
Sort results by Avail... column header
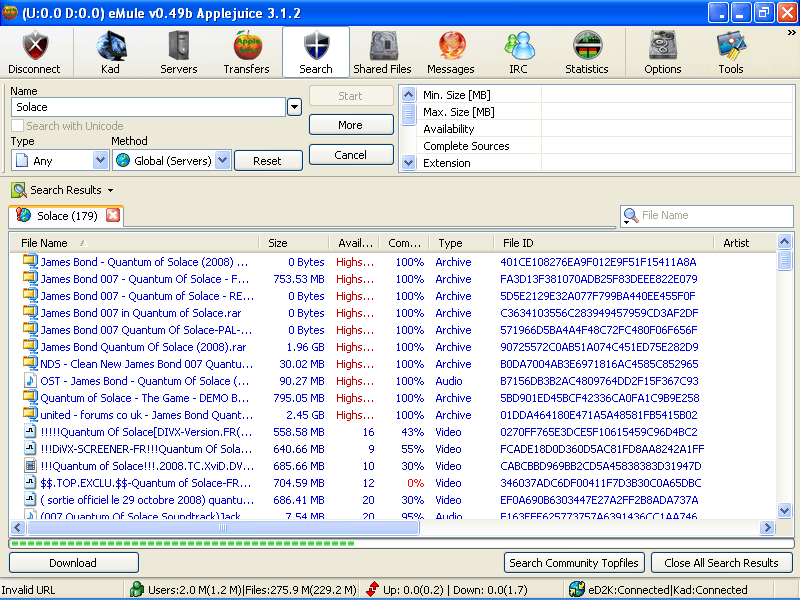pos(355,243)
